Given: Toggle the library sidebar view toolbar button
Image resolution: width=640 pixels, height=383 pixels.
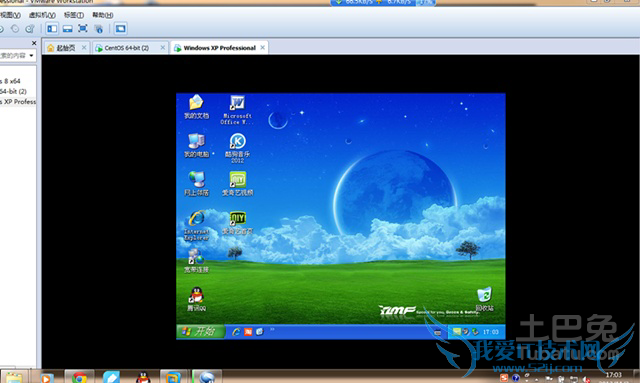Looking at the screenshot, I should point(52,29).
